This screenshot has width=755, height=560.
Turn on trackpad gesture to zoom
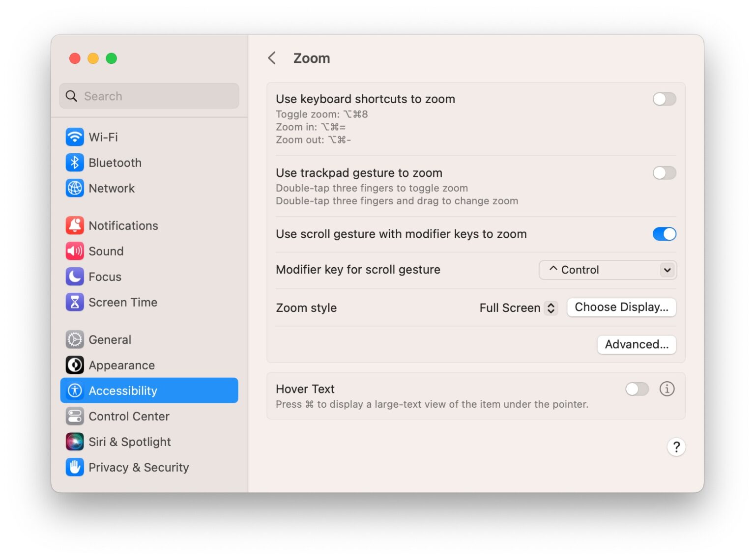coord(664,173)
